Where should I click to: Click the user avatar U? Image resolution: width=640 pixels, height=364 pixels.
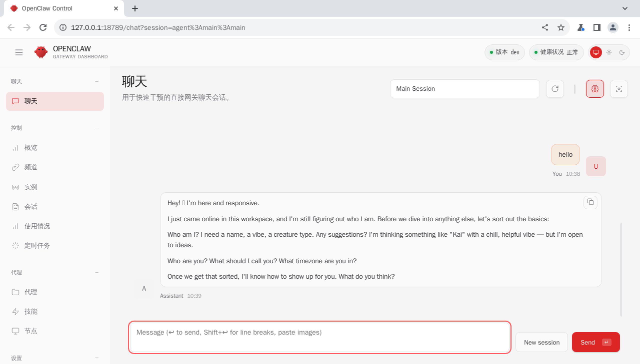click(x=596, y=166)
